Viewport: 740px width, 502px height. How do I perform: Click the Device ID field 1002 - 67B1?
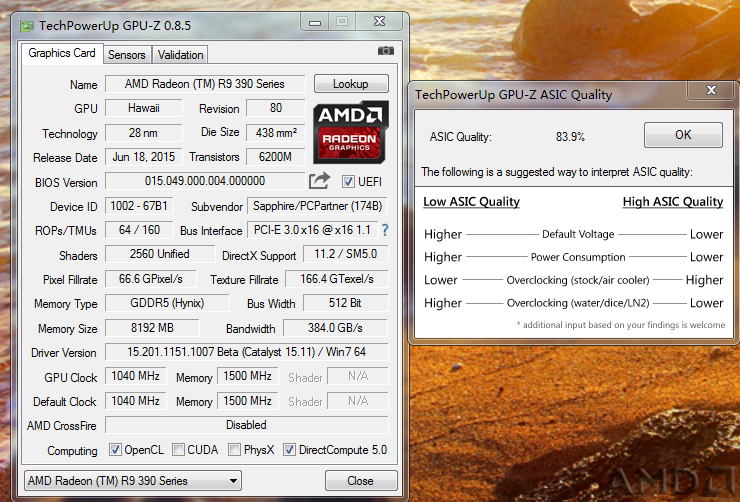coord(139,206)
